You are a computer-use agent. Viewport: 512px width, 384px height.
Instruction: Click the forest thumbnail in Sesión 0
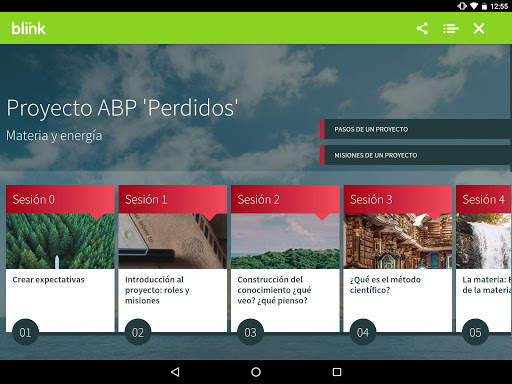coord(60,241)
